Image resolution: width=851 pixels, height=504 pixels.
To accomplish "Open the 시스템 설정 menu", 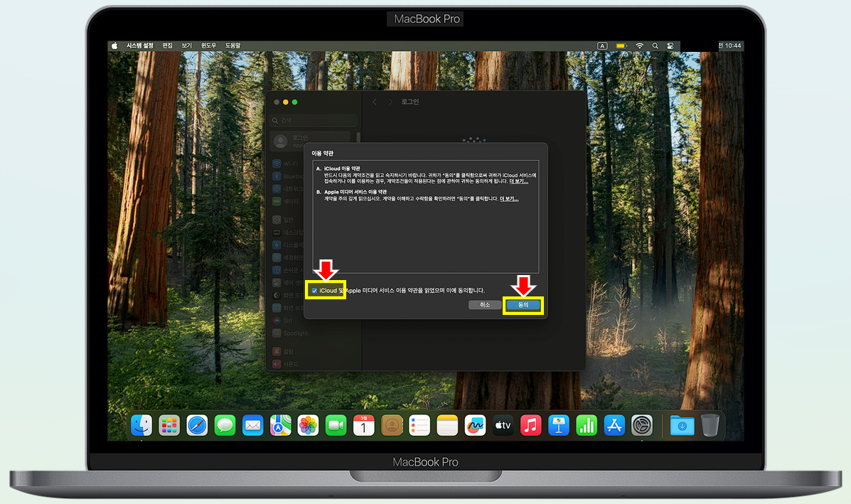I will point(140,45).
